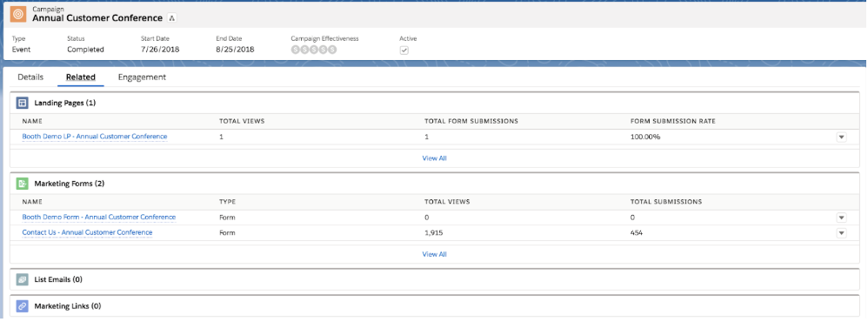Open the row menu for Booth Demo Form

(x=841, y=218)
